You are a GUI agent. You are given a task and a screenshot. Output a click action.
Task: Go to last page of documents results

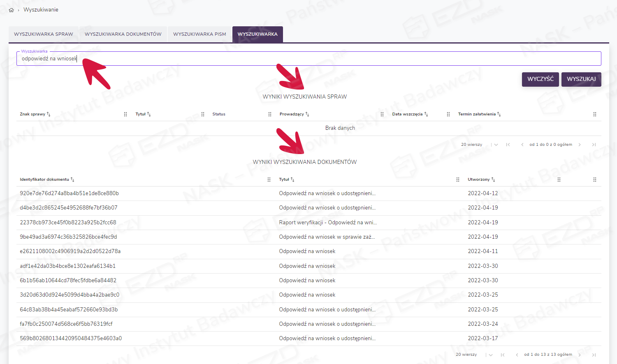coord(594,355)
